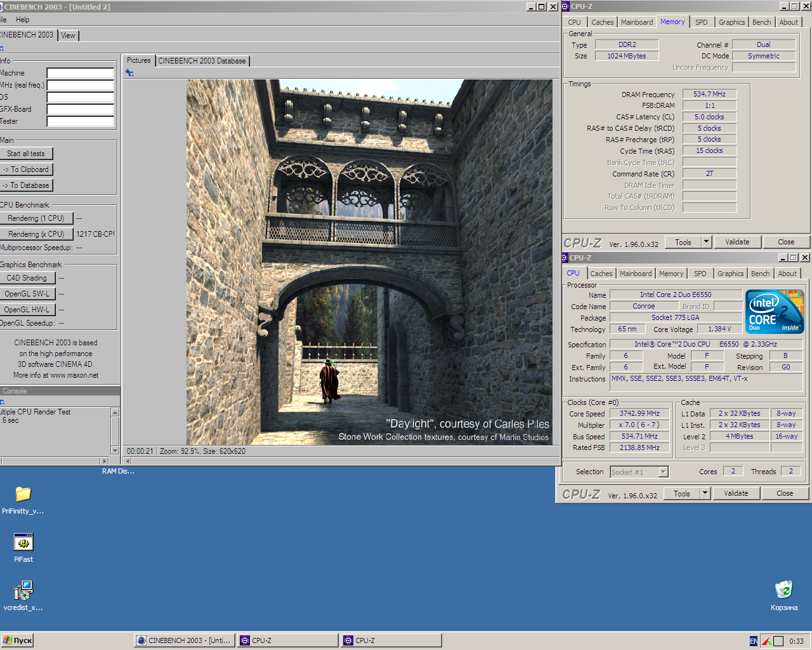Click the To Database button
The height and width of the screenshot is (650, 812).
[26, 185]
